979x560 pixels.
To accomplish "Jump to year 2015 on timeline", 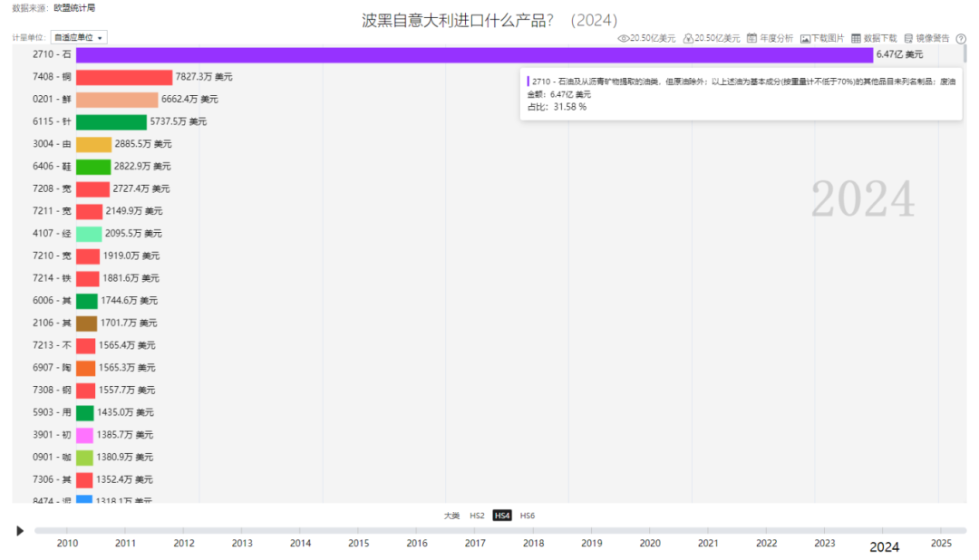I will pos(358,544).
